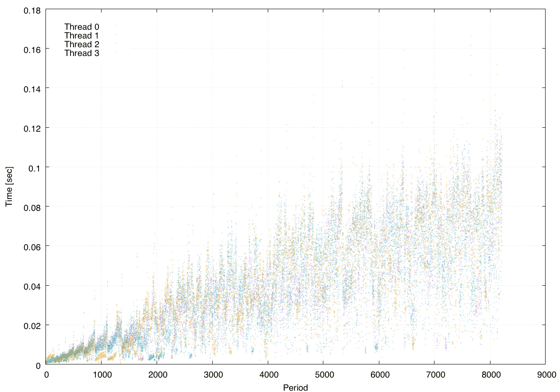Click the 1000 x-axis tick label
The height and width of the screenshot is (392, 560).
(x=101, y=374)
